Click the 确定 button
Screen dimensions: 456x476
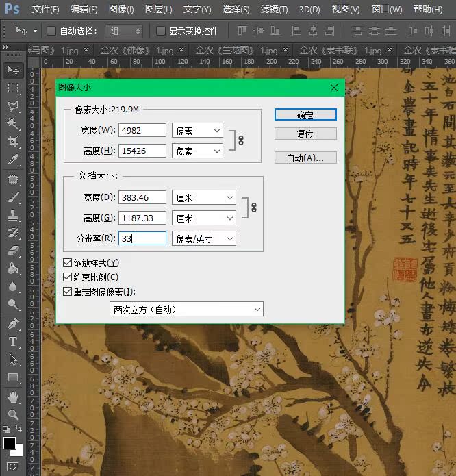pos(305,115)
